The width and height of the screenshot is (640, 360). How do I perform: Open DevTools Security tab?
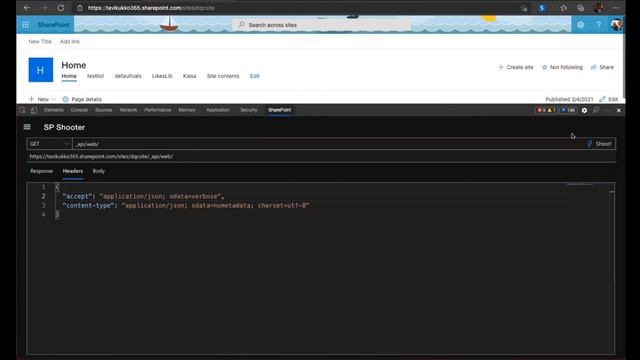(249, 110)
